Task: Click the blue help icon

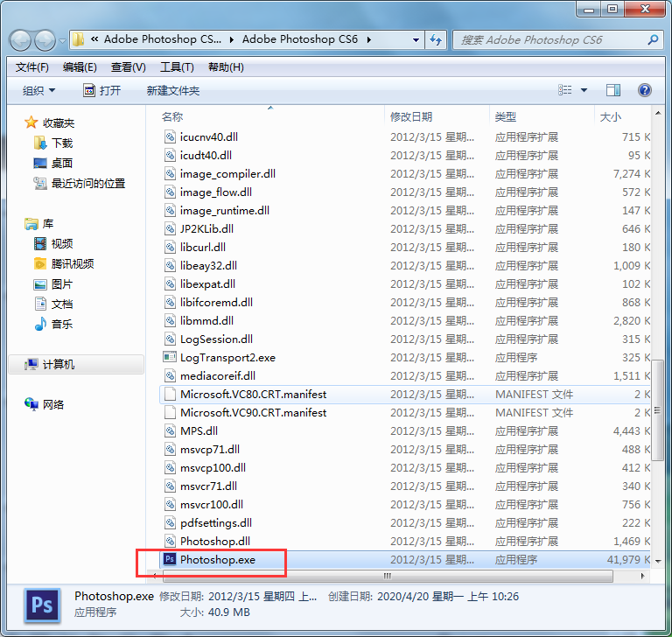Action: coord(645,90)
